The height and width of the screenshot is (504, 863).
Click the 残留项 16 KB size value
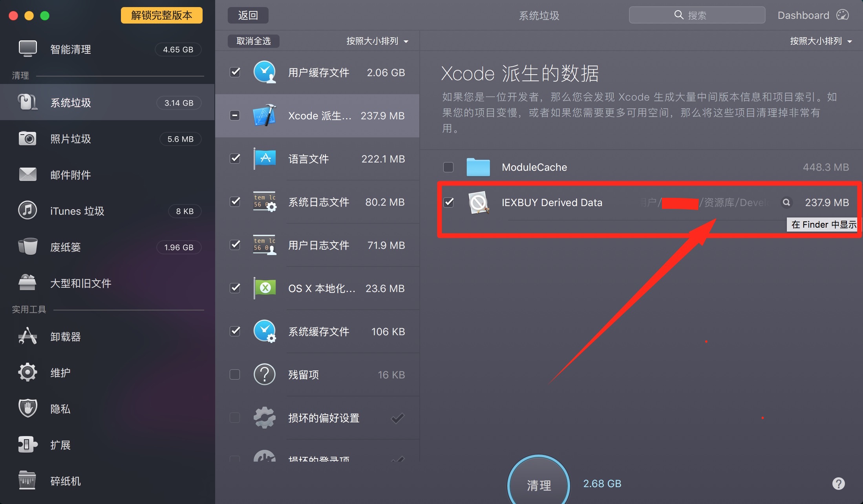coord(391,375)
